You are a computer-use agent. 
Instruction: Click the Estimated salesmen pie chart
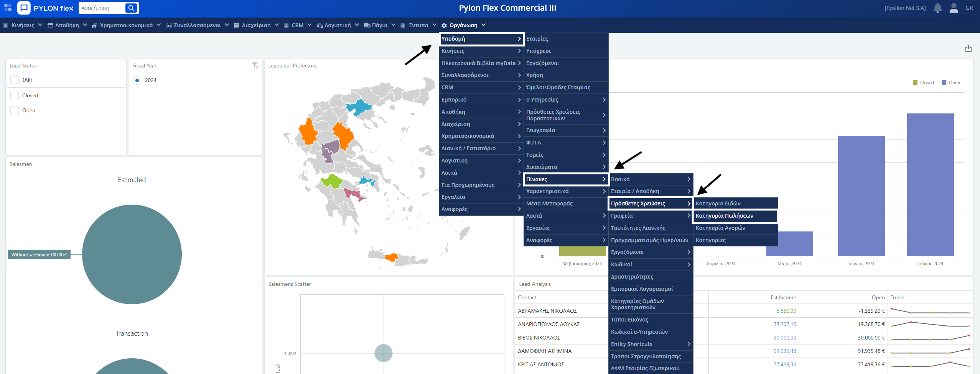(x=132, y=254)
